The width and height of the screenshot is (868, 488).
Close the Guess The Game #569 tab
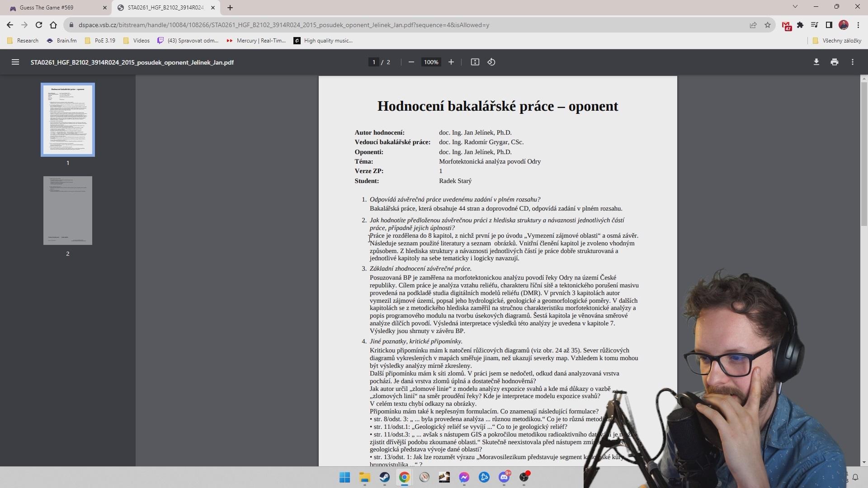tap(105, 8)
